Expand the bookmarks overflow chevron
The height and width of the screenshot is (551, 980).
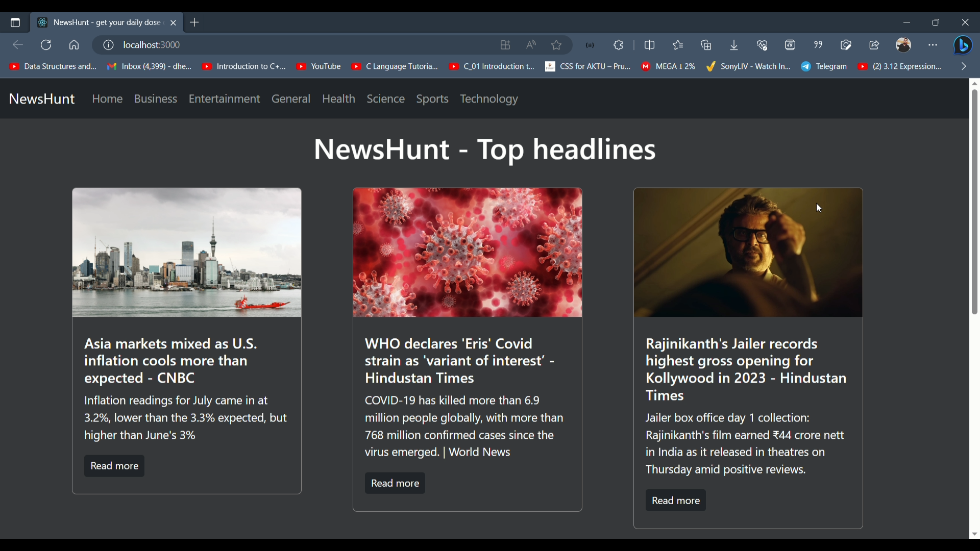pos(965,66)
